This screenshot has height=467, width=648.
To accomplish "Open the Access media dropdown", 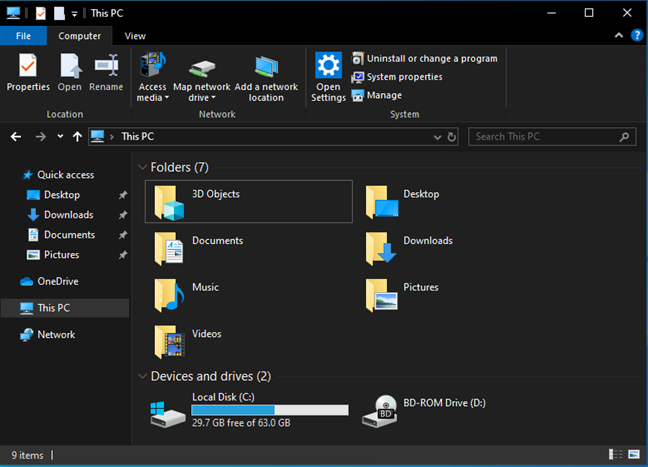I will point(152,78).
